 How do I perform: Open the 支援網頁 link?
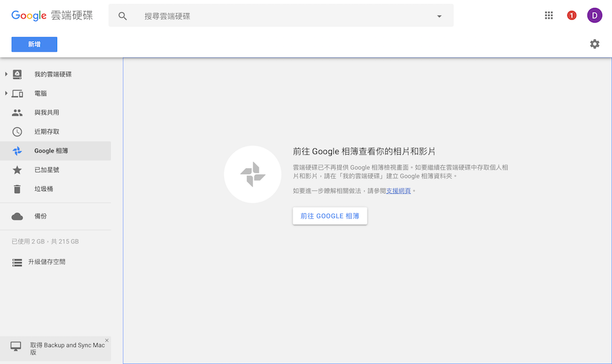click(398, 191)
